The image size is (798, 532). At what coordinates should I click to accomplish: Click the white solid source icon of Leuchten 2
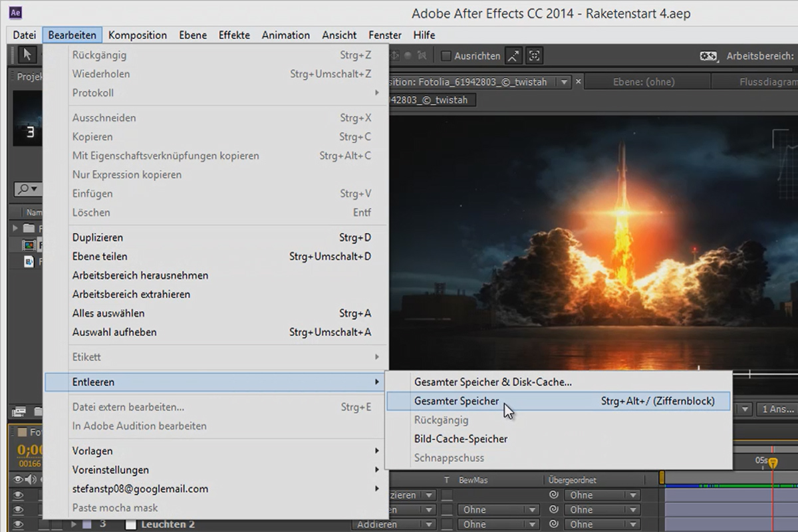point(130,525)
